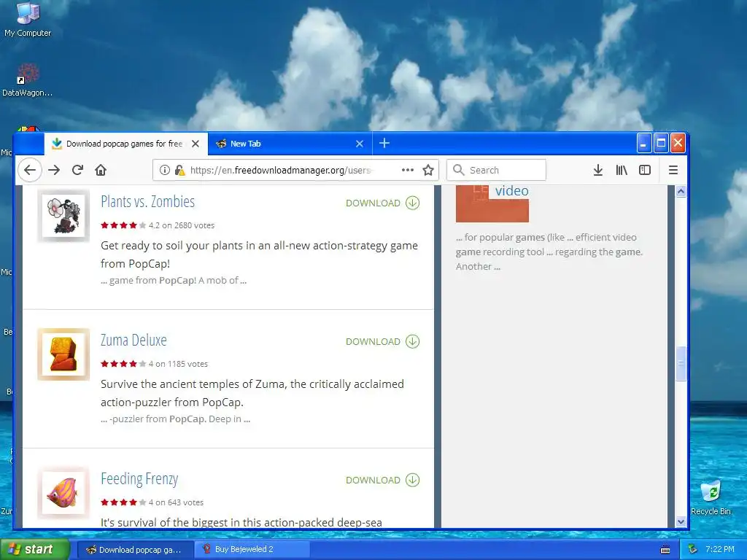The height and width of the screenshot is (560, 747).
Task: Switch to the New Tab tab
Action: (x=290, y=144)
